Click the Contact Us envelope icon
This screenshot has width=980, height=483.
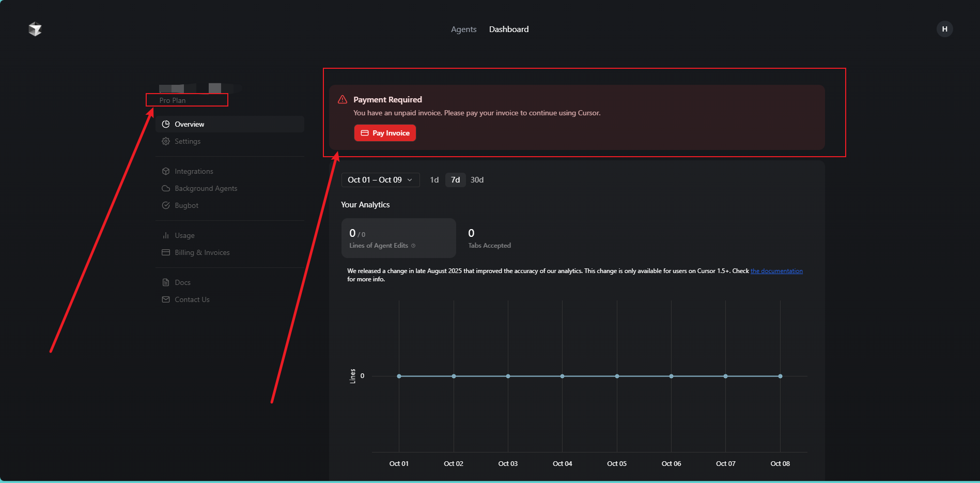(166, 299)
